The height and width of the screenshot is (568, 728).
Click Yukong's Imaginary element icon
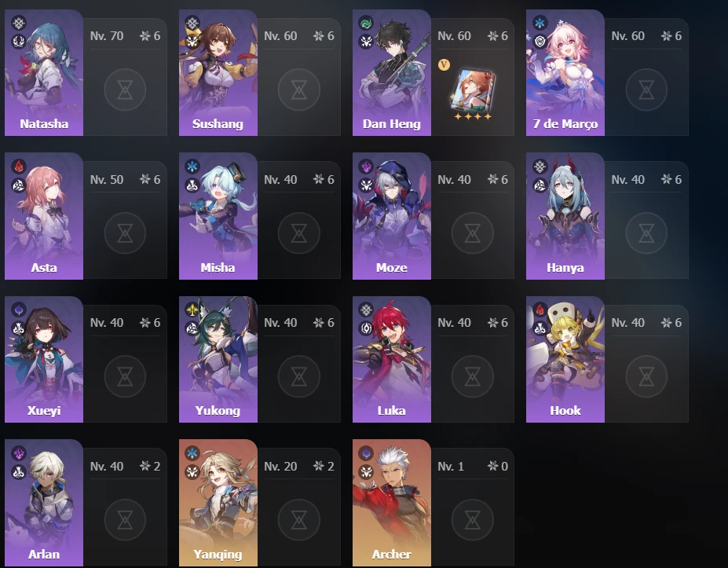click(192, 310)
